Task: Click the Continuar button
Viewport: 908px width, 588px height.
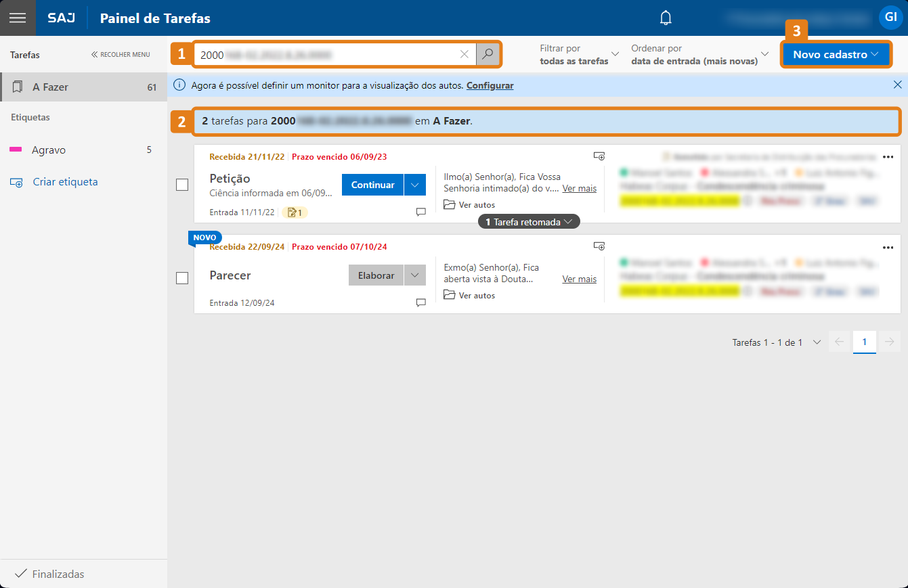Action: tap(372, 185)
